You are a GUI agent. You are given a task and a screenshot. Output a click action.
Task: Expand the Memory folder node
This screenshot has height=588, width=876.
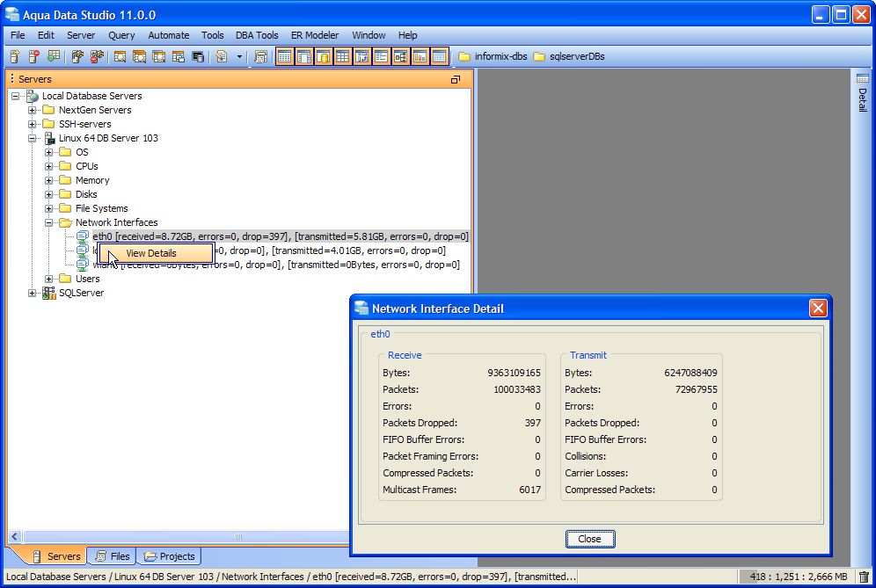point(49,180)
